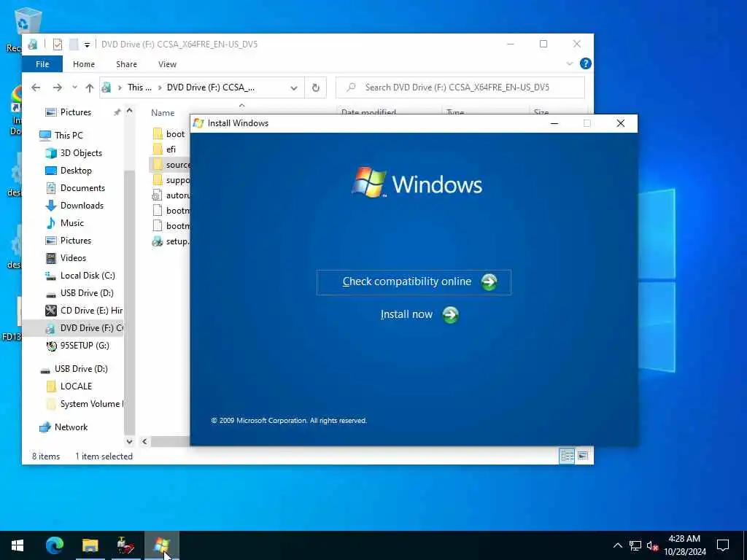Viewport: 747px width, 560px height.
Task: Click the Properties quick access icon
Action: click(x=58, y=44)
